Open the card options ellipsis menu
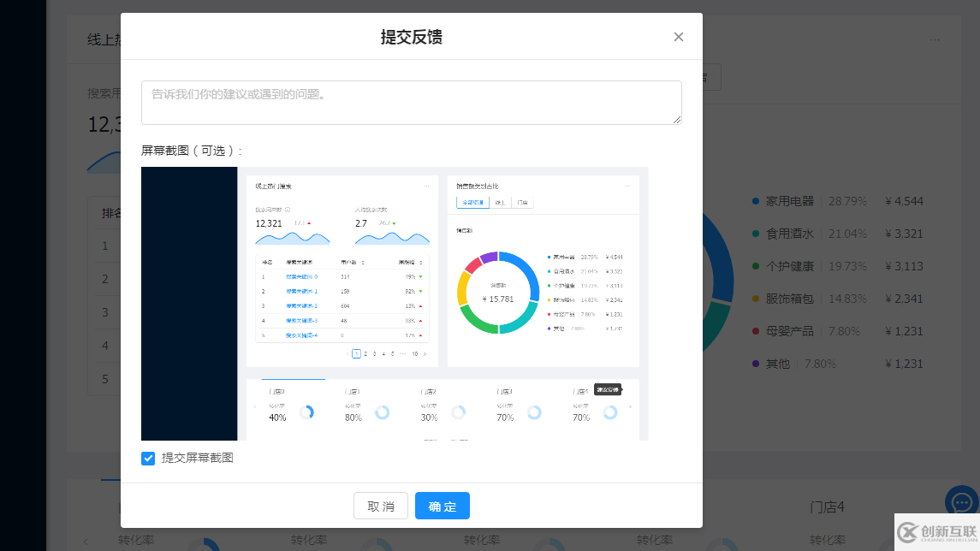This screenshot has width=980, height=551. point(935,39)
